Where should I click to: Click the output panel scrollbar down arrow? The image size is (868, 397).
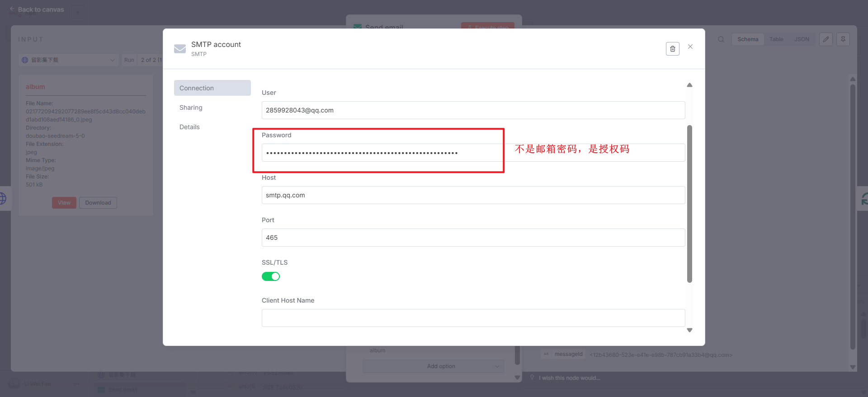(853, 367)
